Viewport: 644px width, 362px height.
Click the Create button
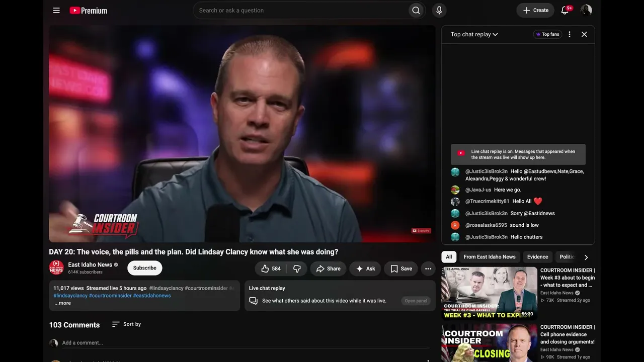point(535,11)
